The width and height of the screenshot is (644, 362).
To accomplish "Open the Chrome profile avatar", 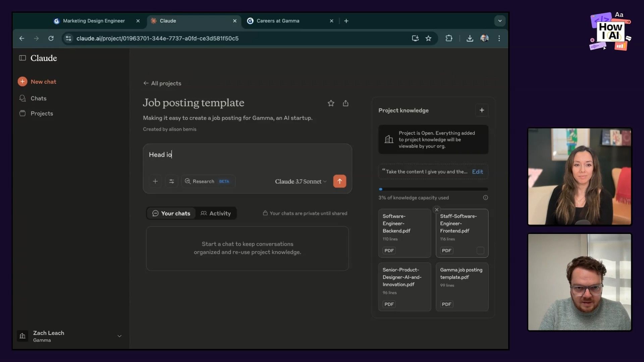I will point(484,39).
